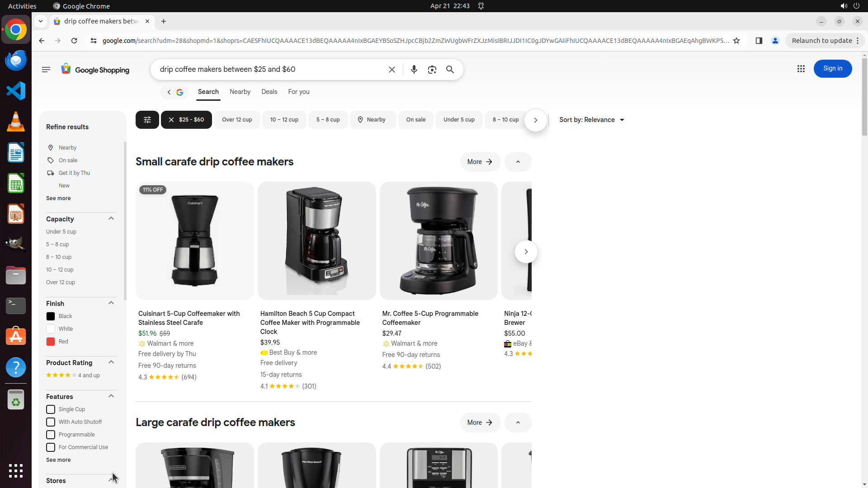Check the With Auto Shutoff option

(51, 422)
